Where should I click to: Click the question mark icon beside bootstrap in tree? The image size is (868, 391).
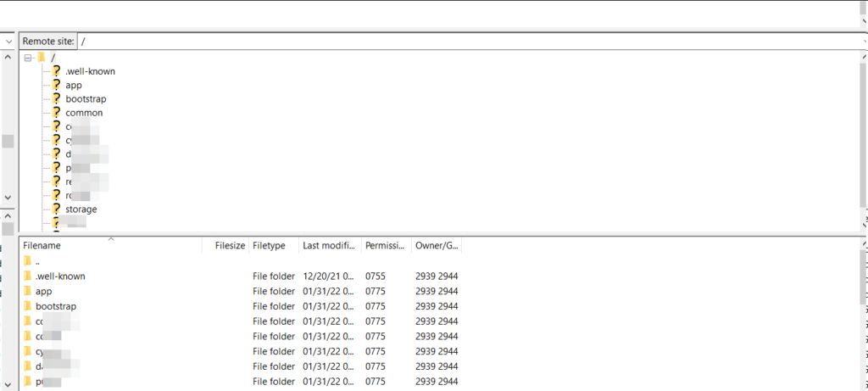[x=56, y=98]
